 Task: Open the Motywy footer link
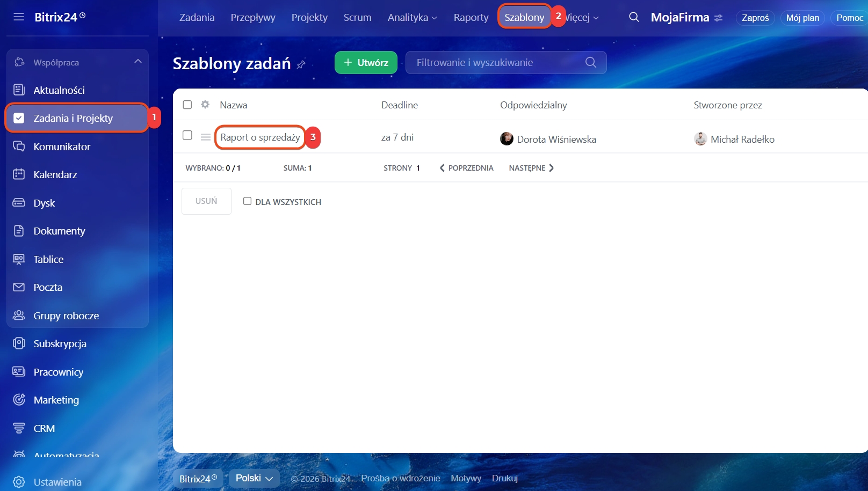pyautogui.click(x=466, y=478)
